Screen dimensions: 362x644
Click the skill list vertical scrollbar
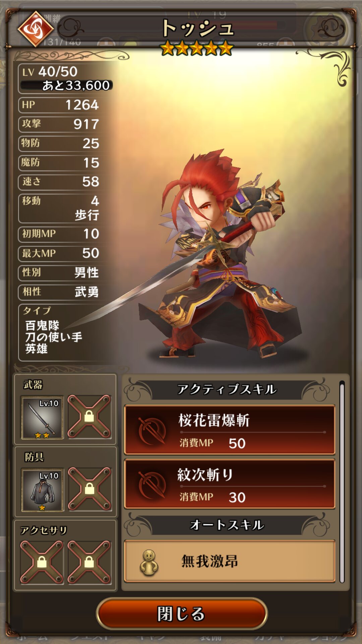pyautogui.click(x=342, y=482)
